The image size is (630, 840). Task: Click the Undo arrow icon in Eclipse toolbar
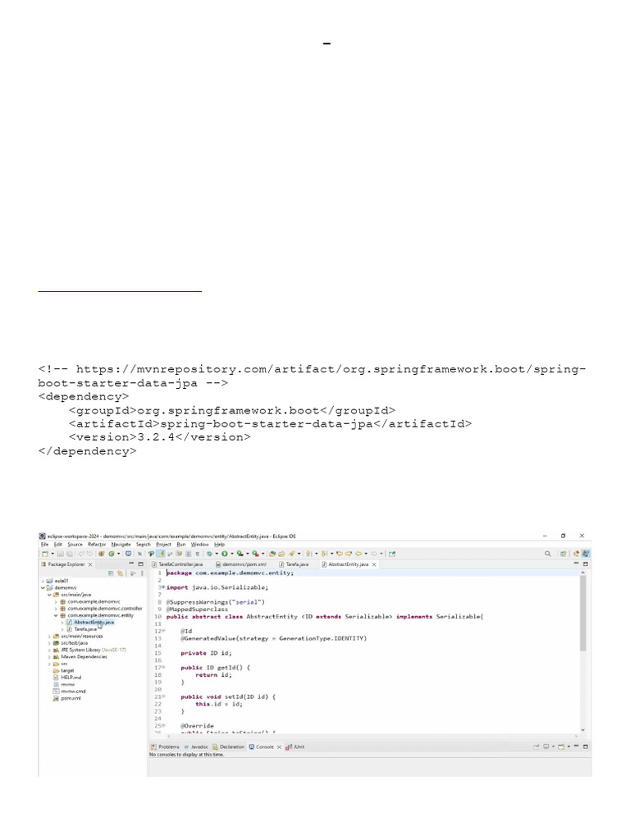[81, 554]
